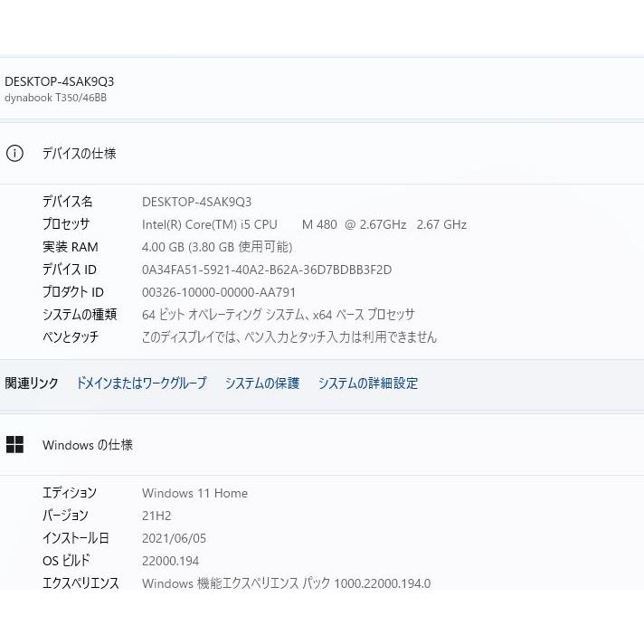Screen dimensions: 644x644
Task: Click the Windows 11 Home edition value
Action: (194, 493)
